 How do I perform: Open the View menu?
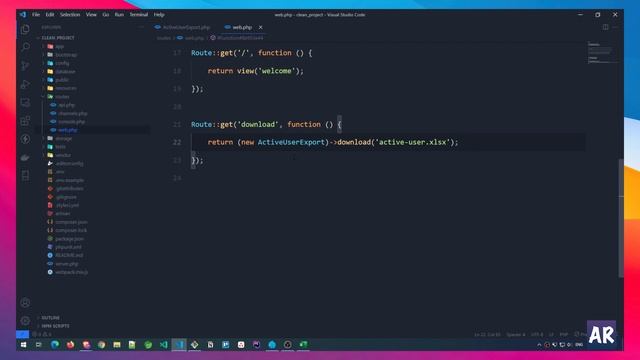(91, 14)
